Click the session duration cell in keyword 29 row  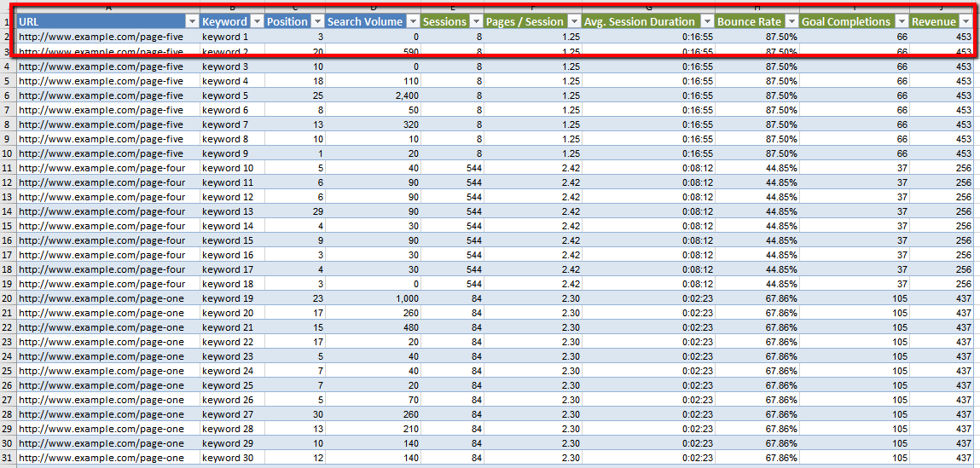(648, 443)
